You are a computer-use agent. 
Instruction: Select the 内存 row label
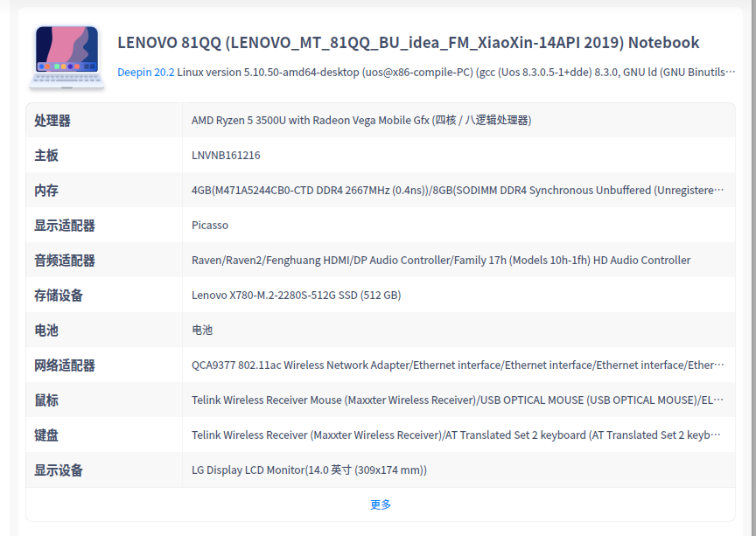[x=46, y=191]
